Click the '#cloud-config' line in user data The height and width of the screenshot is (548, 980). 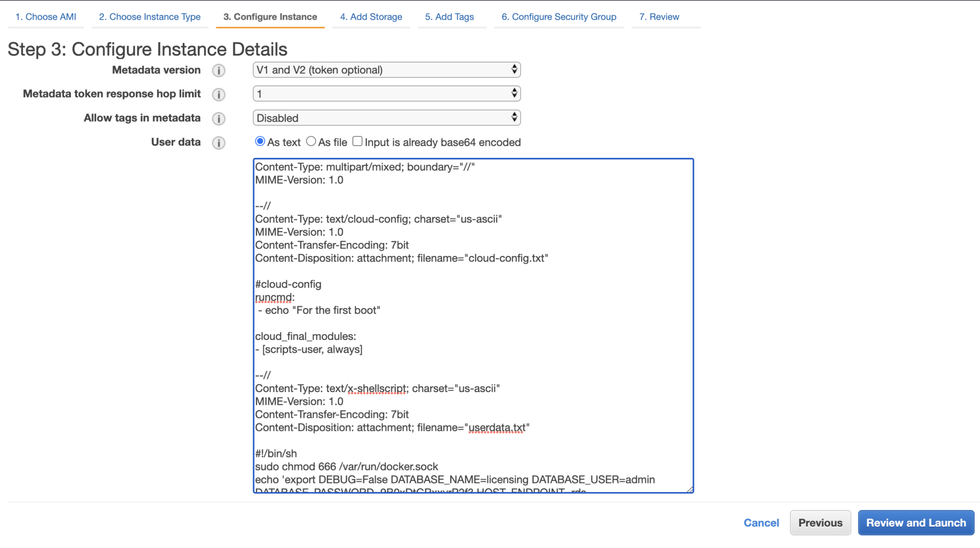tap(288, 284)
